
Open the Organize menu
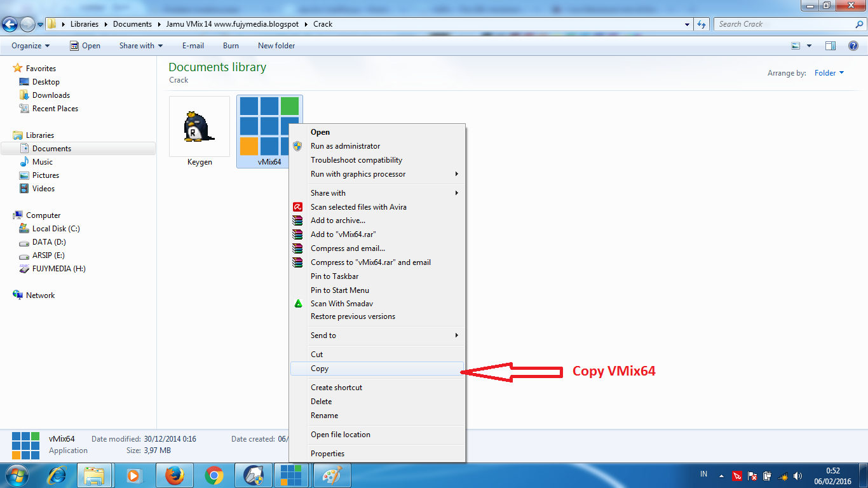[x=31, y=46]
